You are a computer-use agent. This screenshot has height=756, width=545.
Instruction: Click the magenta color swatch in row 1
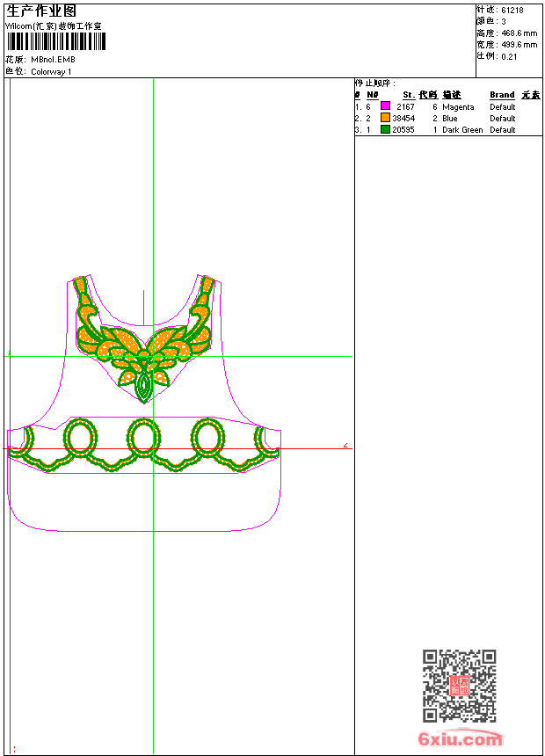[x=385, y=106]
